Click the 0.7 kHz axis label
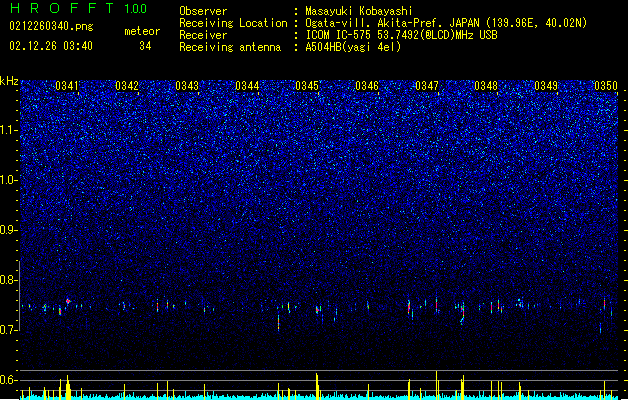 [x=8, y=330]
